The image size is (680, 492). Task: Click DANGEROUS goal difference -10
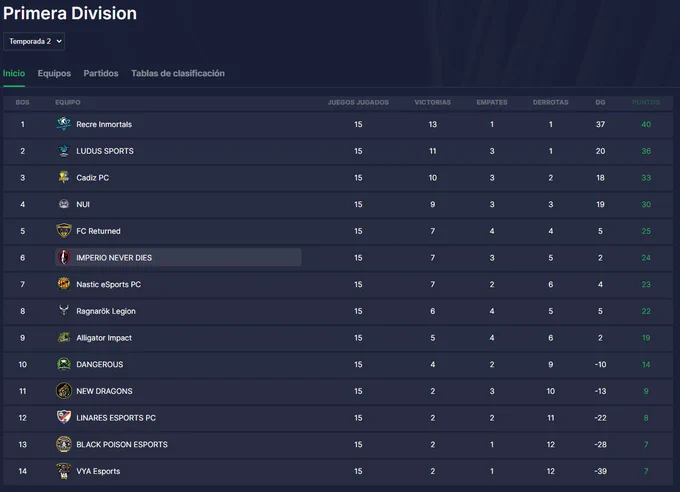[x=600, y=364]
